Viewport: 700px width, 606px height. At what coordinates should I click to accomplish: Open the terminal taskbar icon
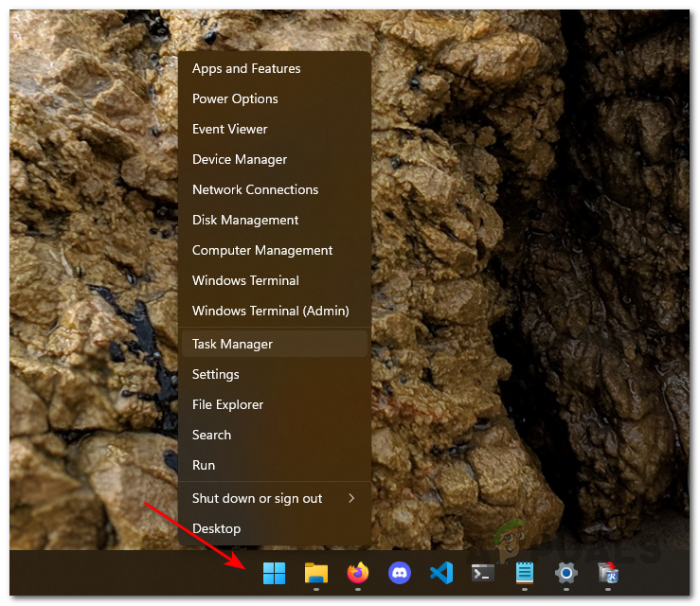click(x=482, y=573)
